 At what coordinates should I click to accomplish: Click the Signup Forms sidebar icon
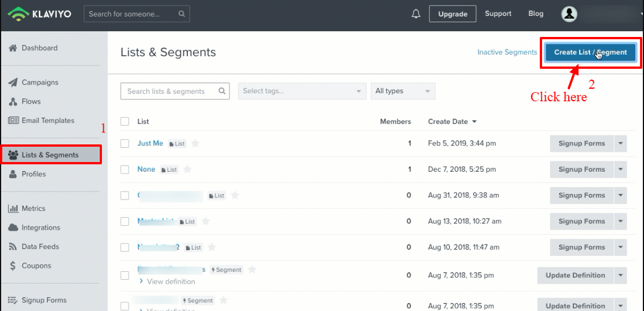tap(13, 300)
